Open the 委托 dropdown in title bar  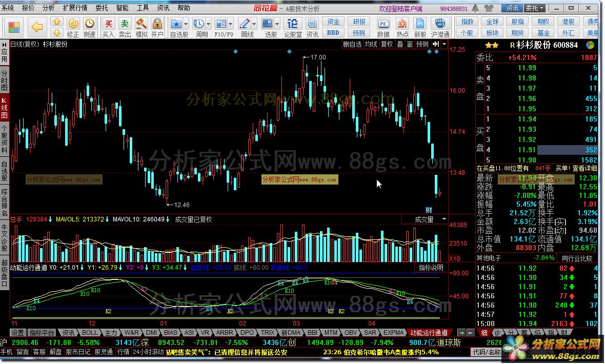(535, 8)
